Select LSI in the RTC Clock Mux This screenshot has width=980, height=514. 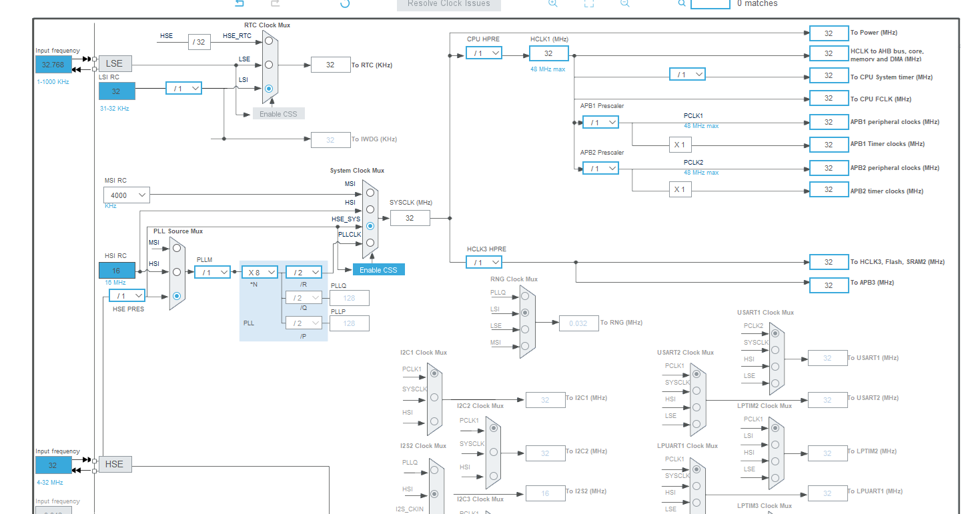[268, 88]
